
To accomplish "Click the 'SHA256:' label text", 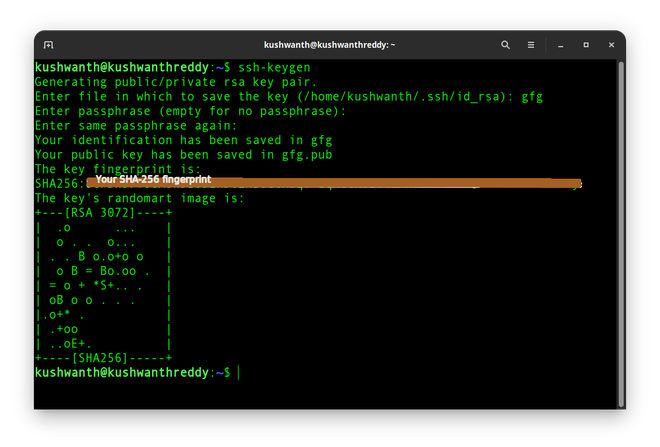I will point(59,184).
